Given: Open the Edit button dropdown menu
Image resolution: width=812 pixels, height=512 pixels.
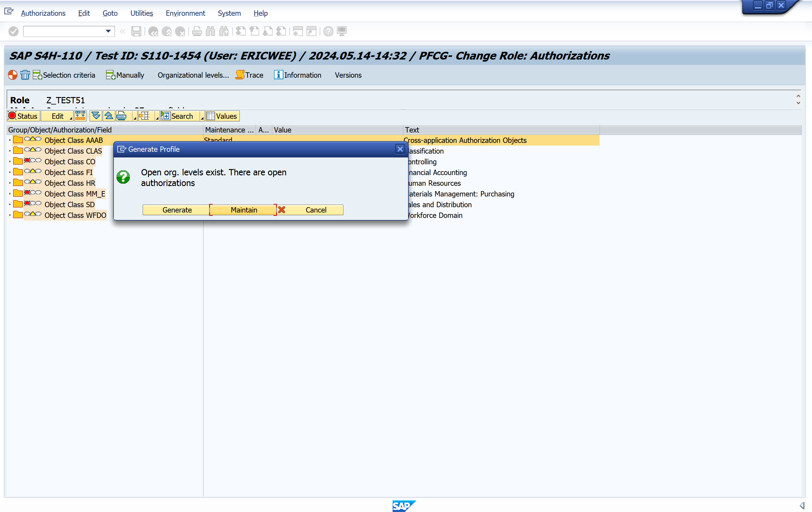Looking at the screenshot, I should pos(57,116).
